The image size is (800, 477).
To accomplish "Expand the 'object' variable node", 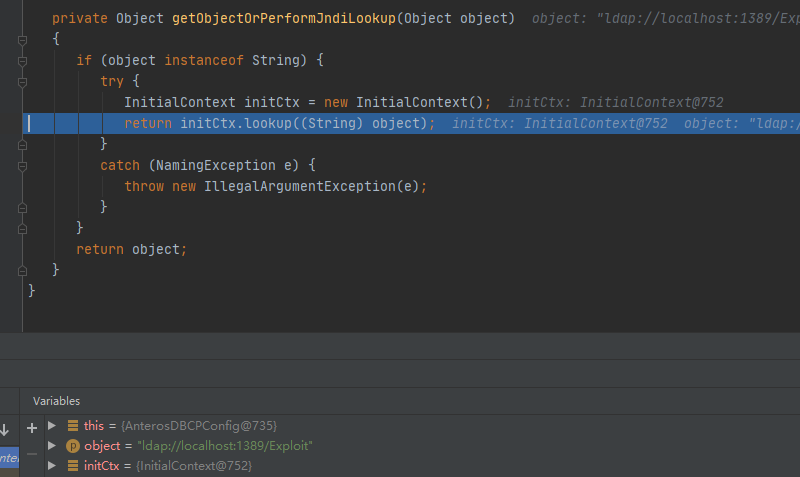I will (52, 446).
